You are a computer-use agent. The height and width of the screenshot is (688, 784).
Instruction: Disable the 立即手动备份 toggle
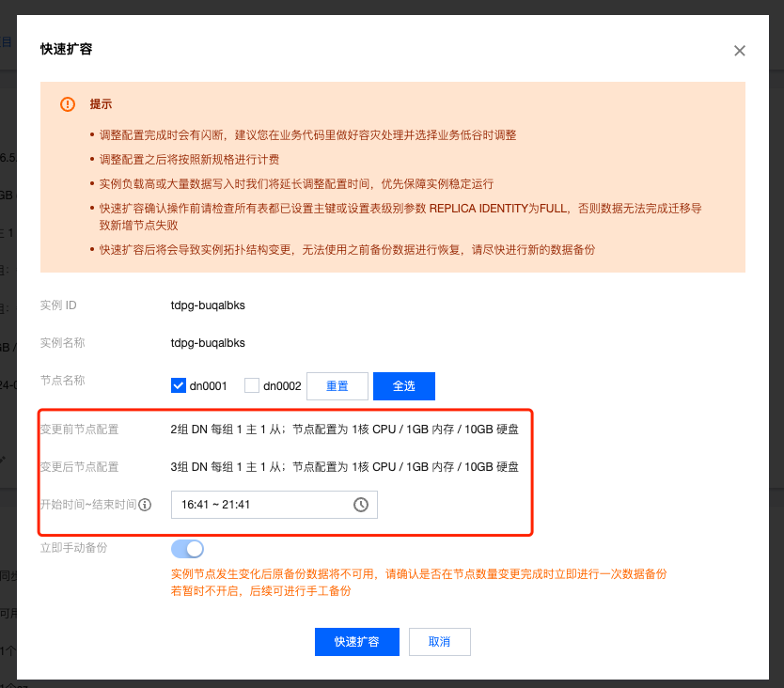click(x=187, y=548)
